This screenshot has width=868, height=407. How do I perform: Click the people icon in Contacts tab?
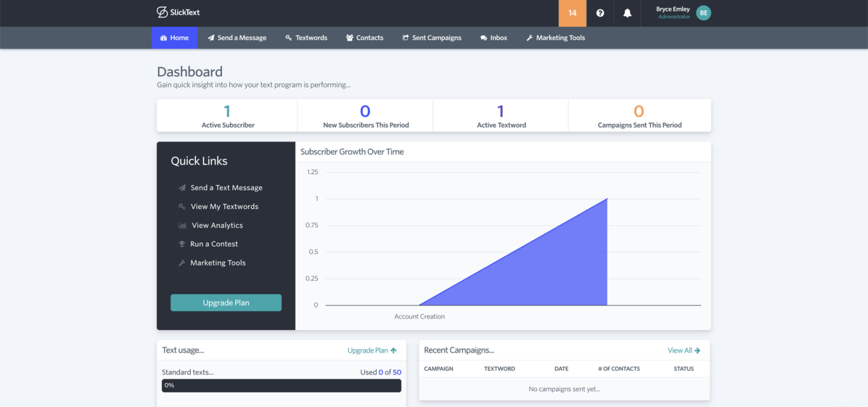coord(350,38)
